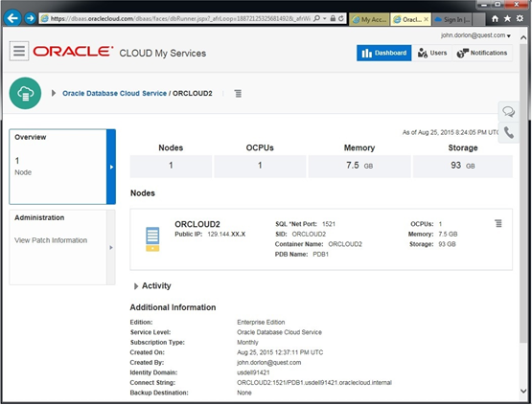Click the Overview tile blue arrow
The image size is (532, 405).
pyautogui.click(x=111, y=167)
